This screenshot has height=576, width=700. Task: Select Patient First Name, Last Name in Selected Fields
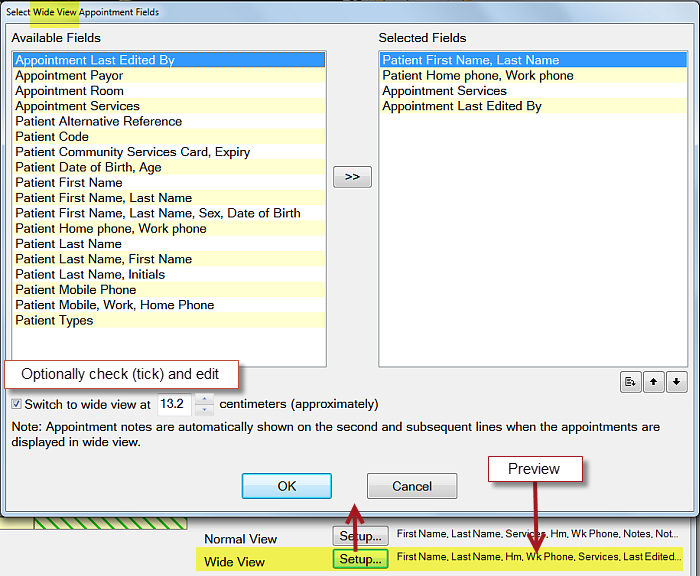tap(533, 60)
